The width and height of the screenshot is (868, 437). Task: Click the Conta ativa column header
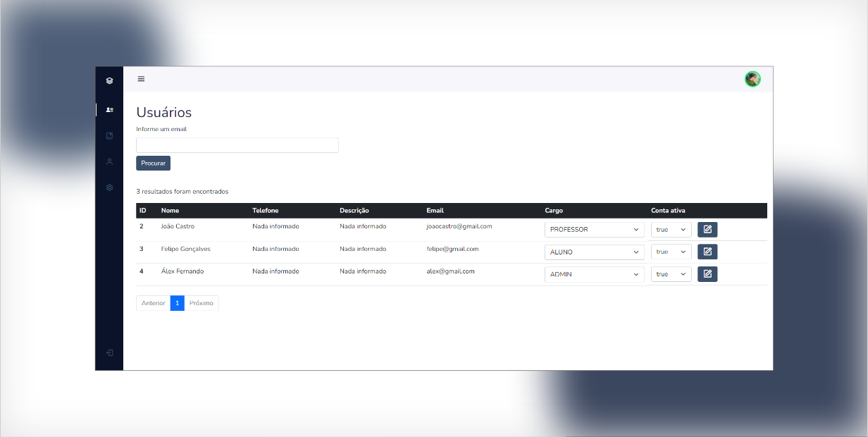coord(668,211)
